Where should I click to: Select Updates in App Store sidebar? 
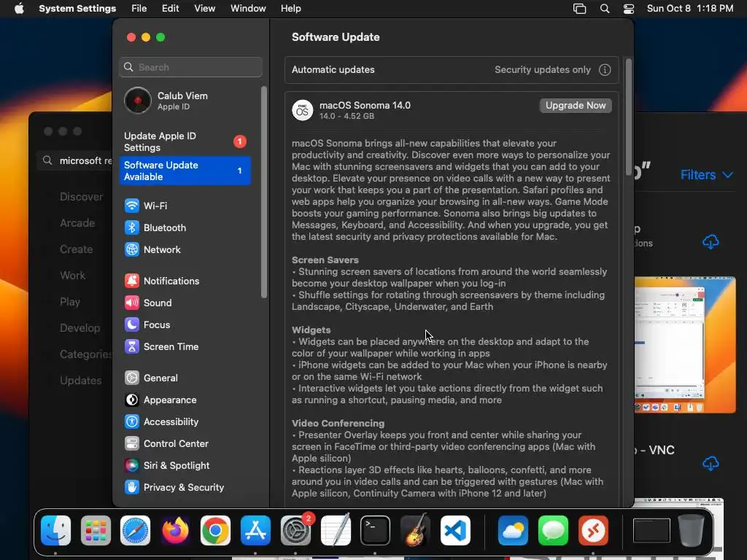(80, 381)
